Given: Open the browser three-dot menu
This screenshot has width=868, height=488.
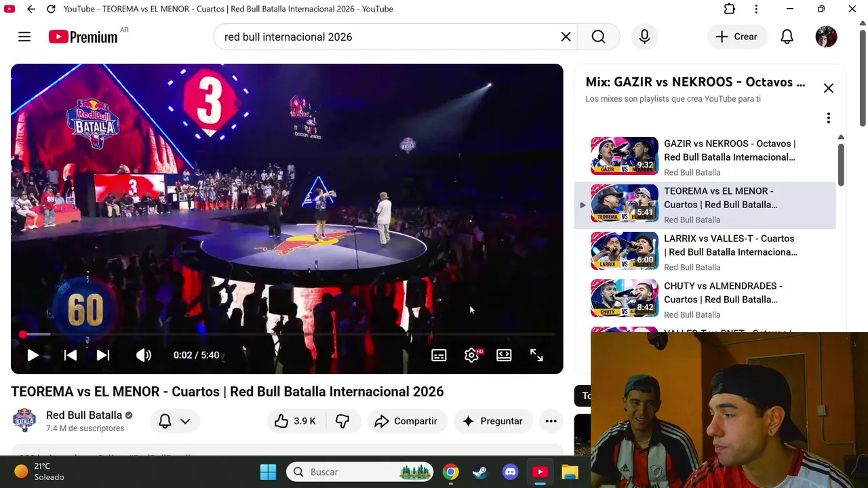Looking at the screenshot, I should click(756, 9).
